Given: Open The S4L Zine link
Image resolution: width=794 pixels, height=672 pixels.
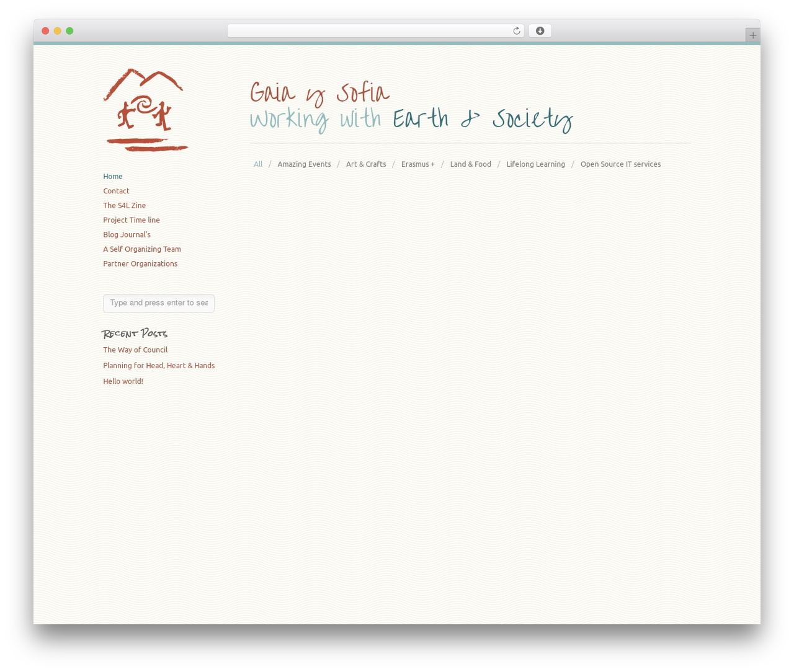Looking at the screenshot, I should (x=124, y=206).
